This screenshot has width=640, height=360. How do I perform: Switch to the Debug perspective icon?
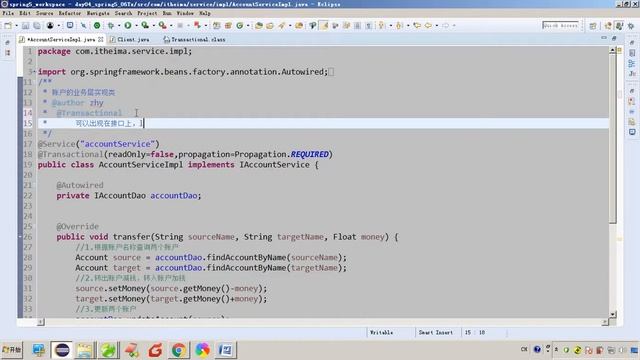tap(631, 26)
